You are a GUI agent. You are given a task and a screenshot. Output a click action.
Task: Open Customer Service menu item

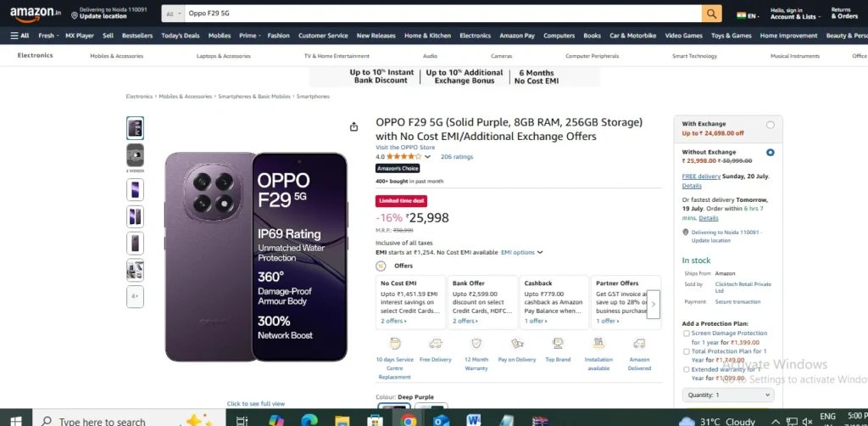pos(323,36)
